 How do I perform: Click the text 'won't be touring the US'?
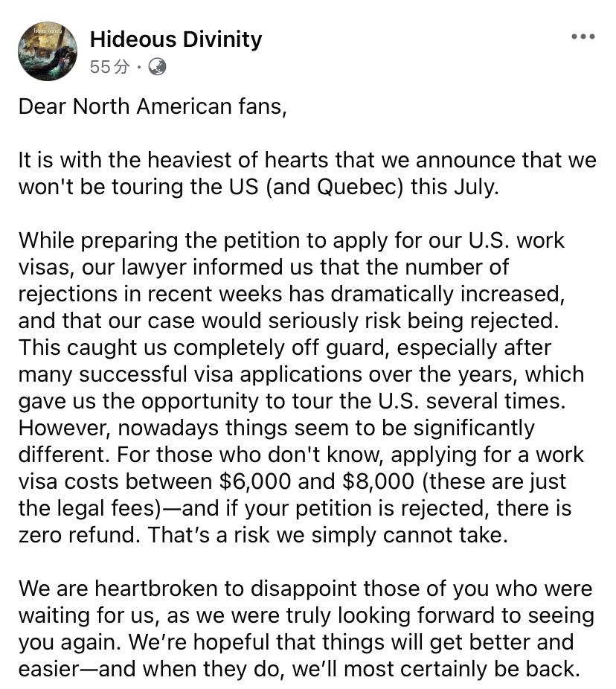tap(138, 187)
